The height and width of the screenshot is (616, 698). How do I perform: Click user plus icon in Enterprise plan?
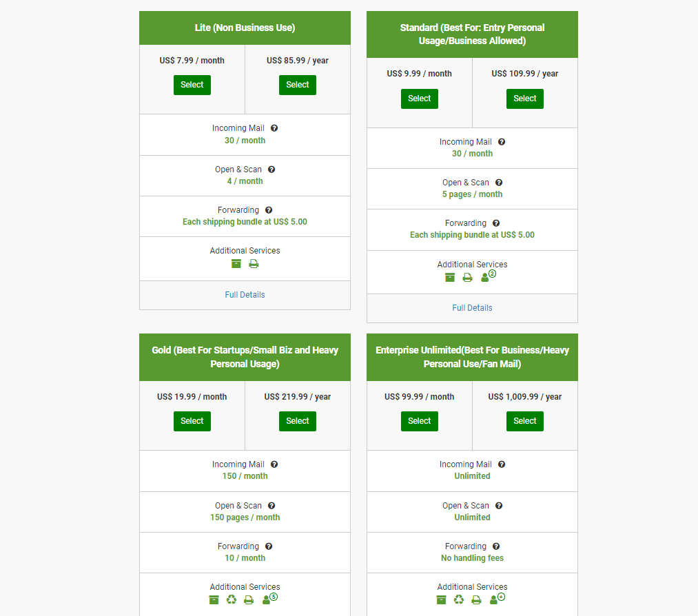pos(497,599)
